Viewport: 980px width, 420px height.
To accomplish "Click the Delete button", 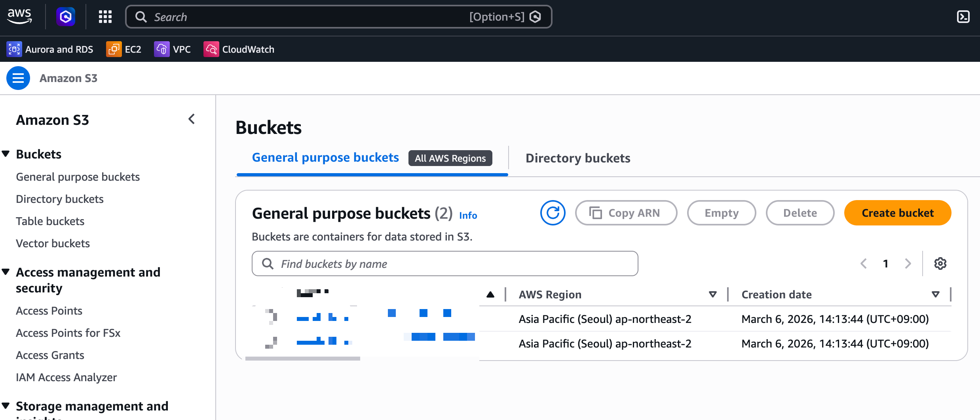I will pyautogui.click(x=800, y=213).
